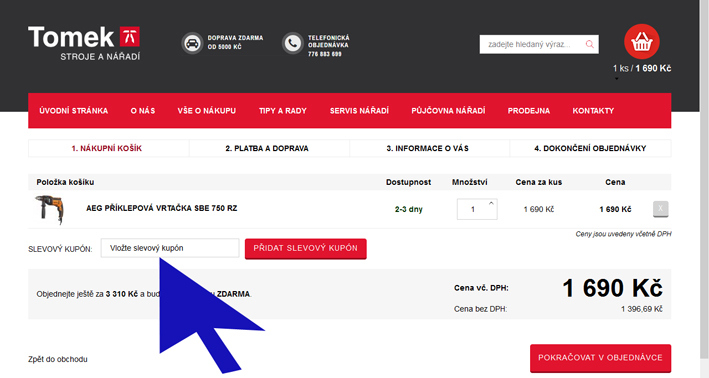Click the 'Cena bez DPH' value 1 396,69 Kč
The width and height of the screenshot is (709, 378).
pyautogui.click(x=642, y=309)
